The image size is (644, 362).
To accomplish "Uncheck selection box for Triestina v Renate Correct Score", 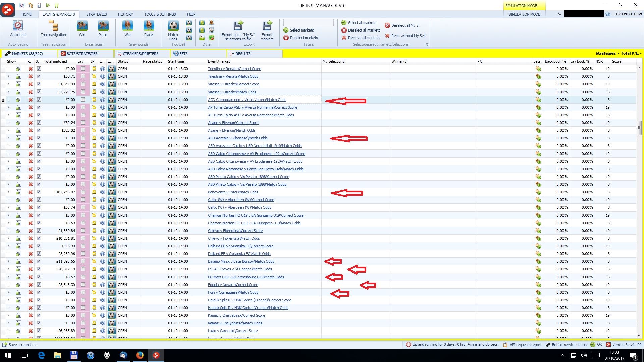I will tap(39, 69).
